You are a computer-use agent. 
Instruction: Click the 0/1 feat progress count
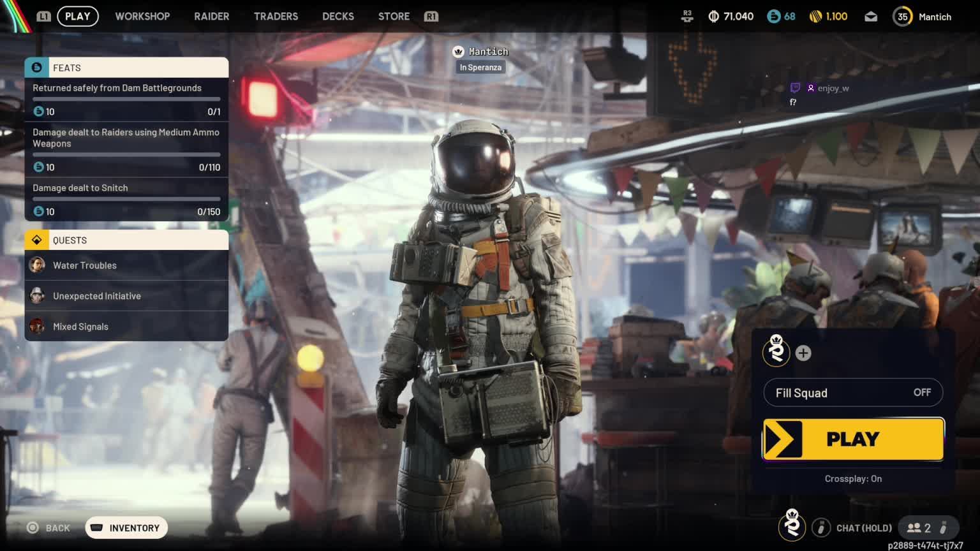[214, 112]
